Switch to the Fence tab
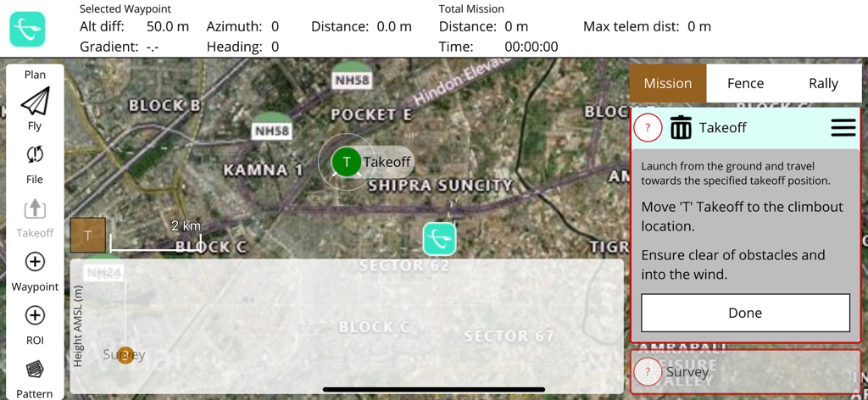The width and height of the screenshot is (868, 400). point(745,84)
